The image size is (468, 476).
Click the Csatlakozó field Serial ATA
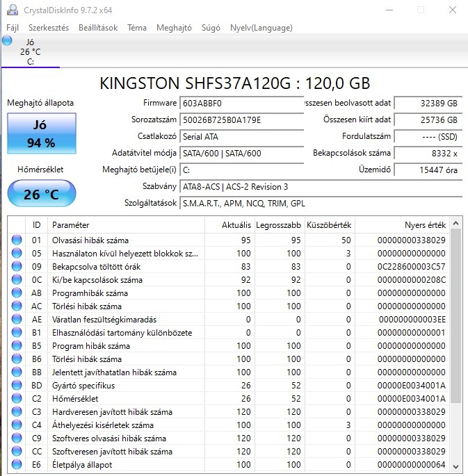point(242,137)
